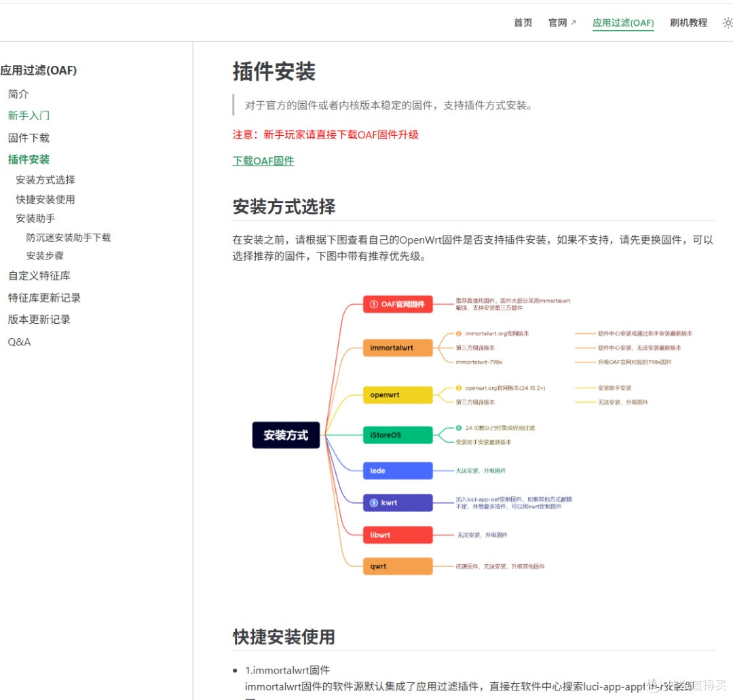This screenshot has height=700, width=733.
Task: Open the 固件下载 sidebar entry
Action: (29, 137)
